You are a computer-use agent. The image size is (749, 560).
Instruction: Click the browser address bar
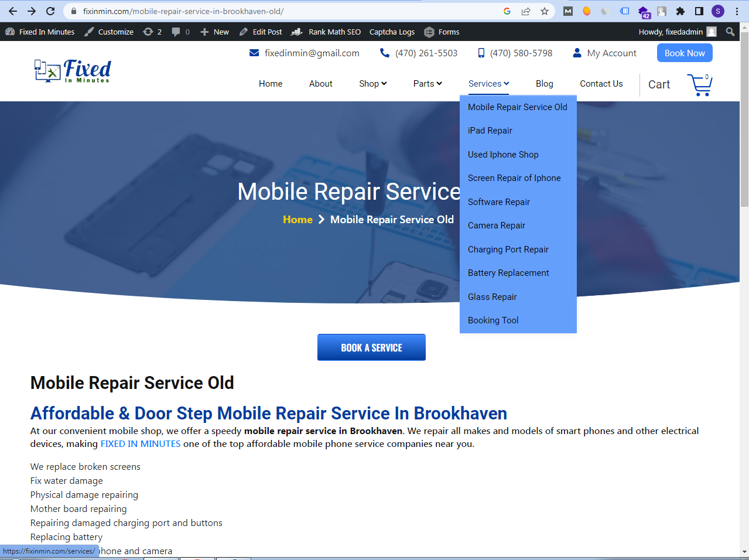281,11
